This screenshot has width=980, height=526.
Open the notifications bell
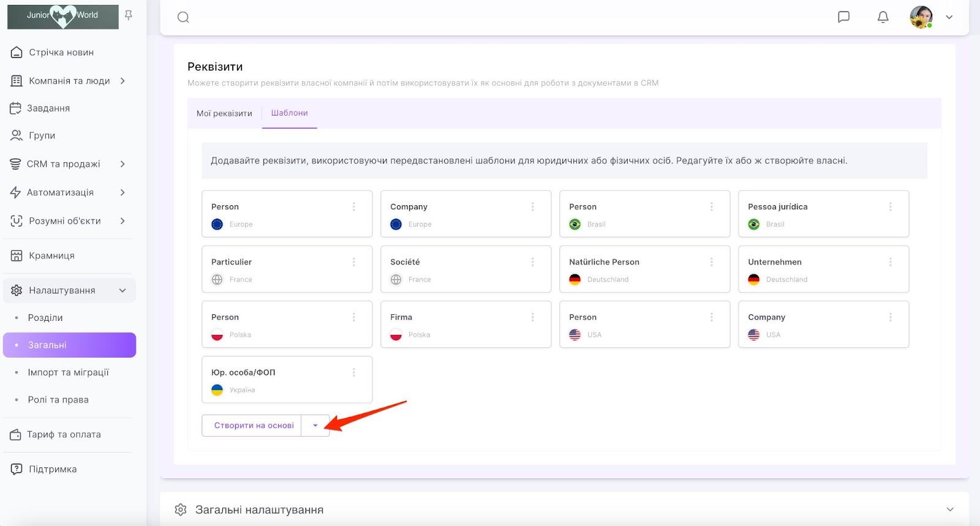[x=883, y=17]
